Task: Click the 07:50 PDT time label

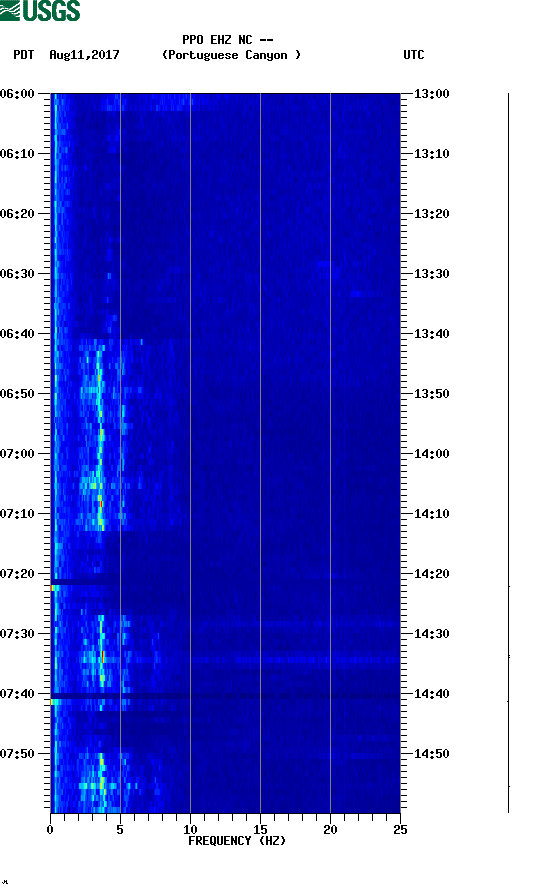Action: pyautogui.click(x=18, y=753)
